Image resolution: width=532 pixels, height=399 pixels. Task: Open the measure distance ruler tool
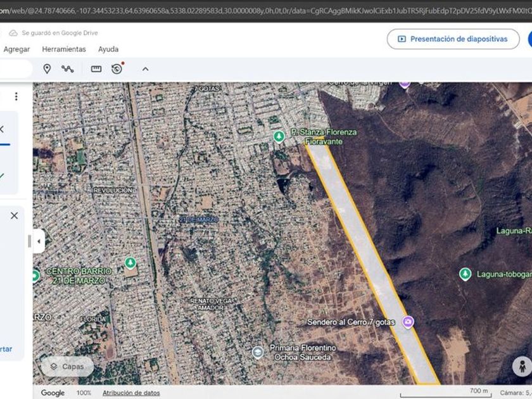coord(96,69)
